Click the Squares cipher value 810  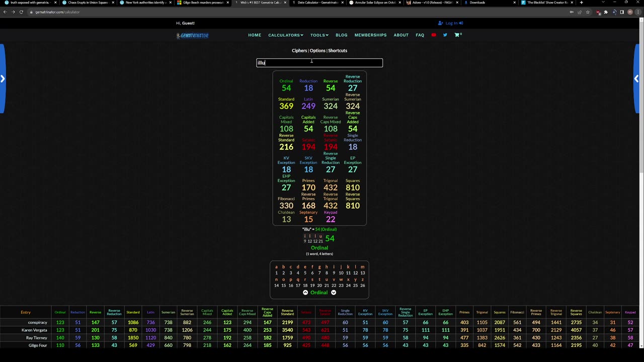(x=353, y=188)
